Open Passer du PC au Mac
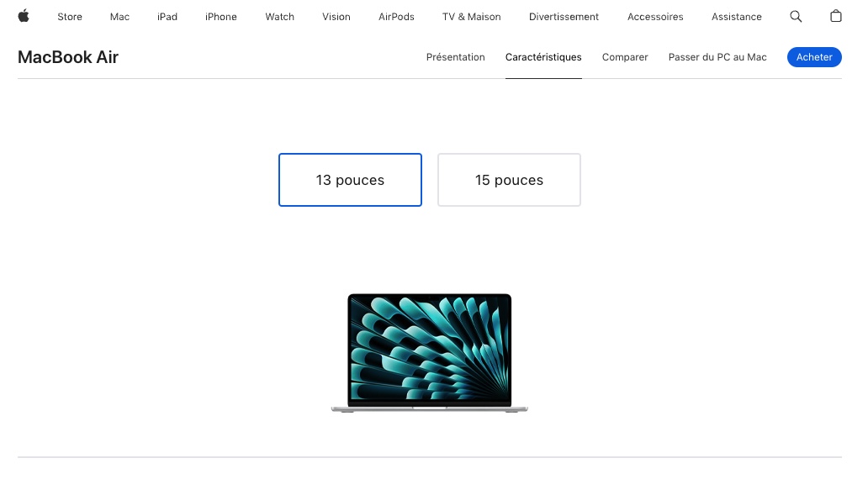Image resolution: width=868 pixels, height=495 pixels. click(717, 57)
